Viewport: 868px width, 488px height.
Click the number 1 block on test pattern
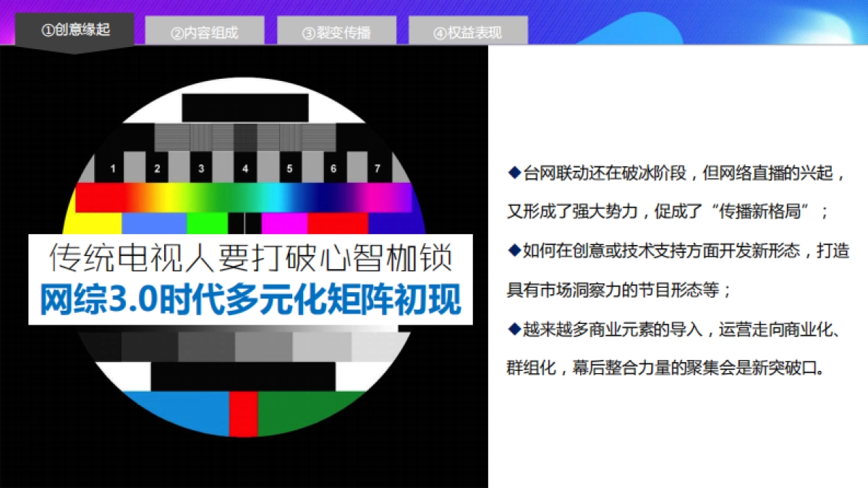pos(113,168)
